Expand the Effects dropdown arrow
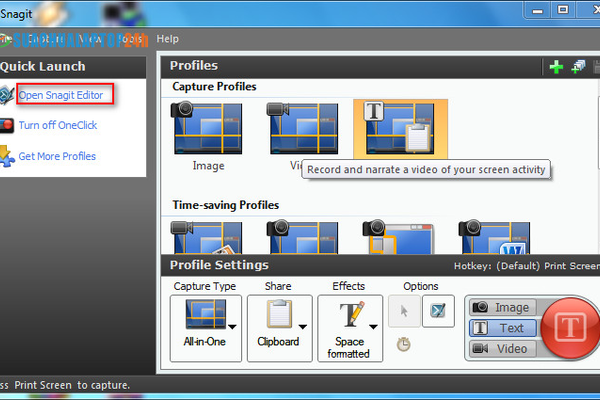Viewport: 600px width, 400px height. 373,327
